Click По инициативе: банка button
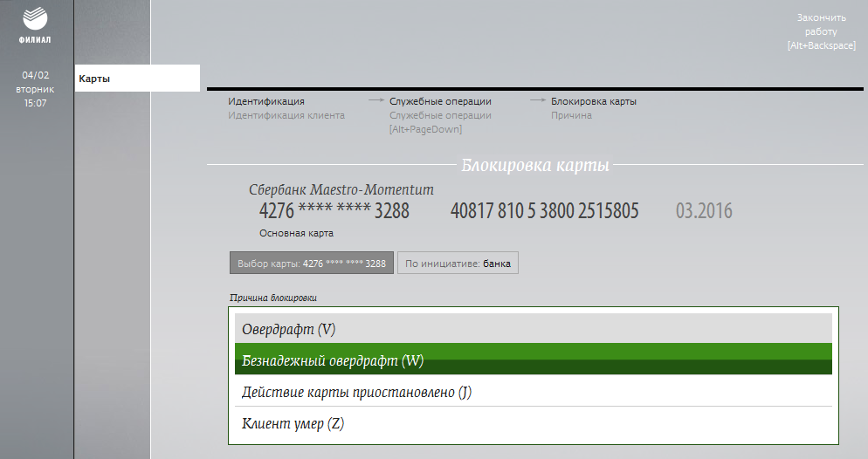The image size is (868, 459). [x=458, y=264]
